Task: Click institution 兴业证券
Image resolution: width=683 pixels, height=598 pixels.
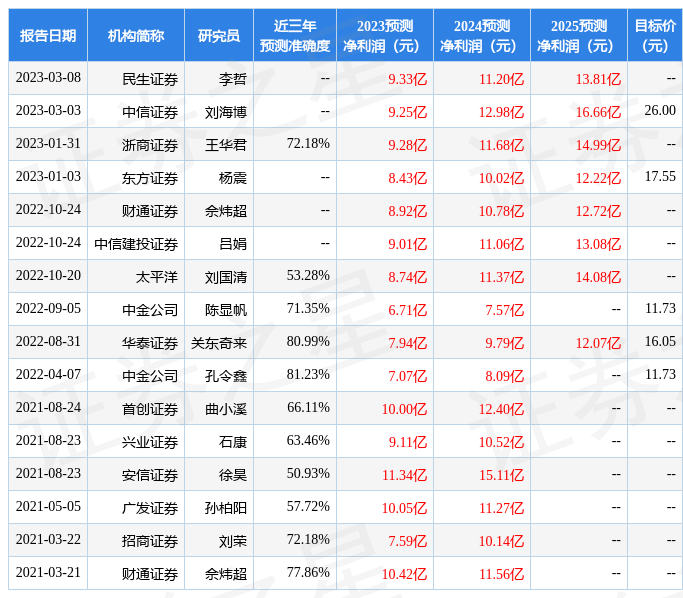Action: pos(150,442)
